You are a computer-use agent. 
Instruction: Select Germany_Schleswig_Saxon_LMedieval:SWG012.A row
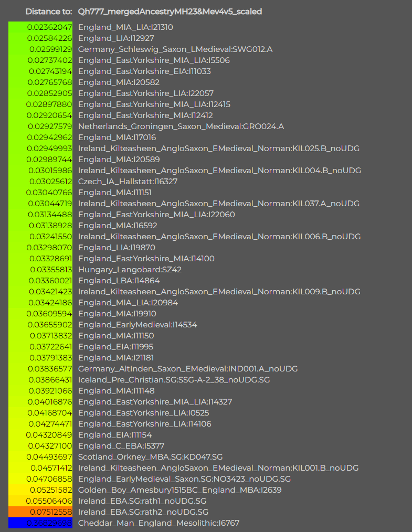175,49
